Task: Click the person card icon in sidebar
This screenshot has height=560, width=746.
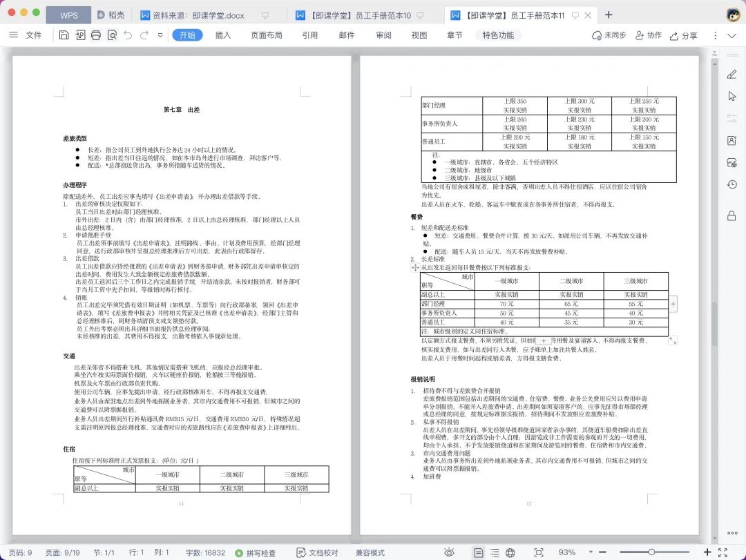Action: pyautogui.click(x=731, y=140)
